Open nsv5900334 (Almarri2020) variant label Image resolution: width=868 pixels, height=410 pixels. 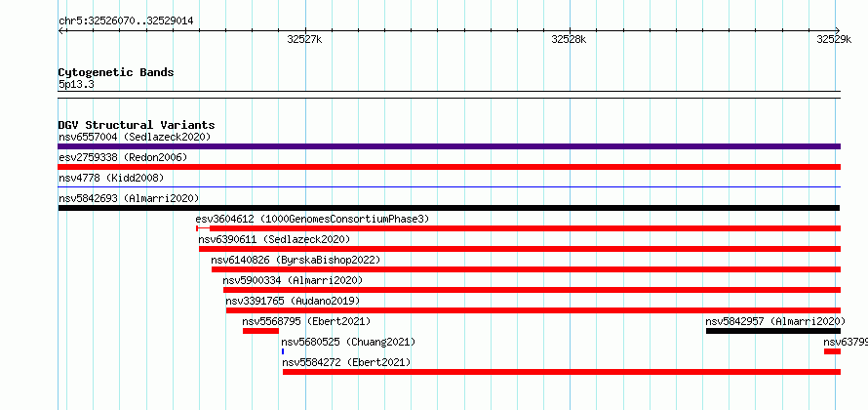pos(293,280)
